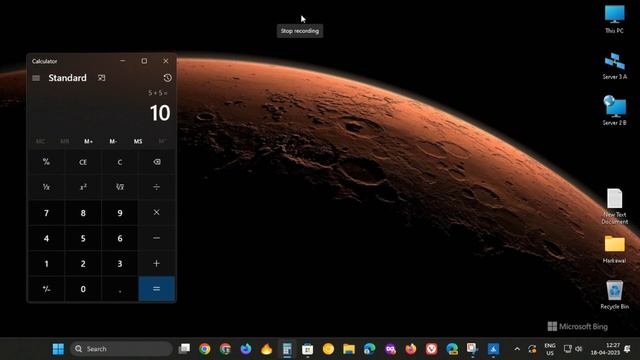Open the flame icon app in taskbar
This screenshot has height=360, width=640.
[x=267, y=349]
